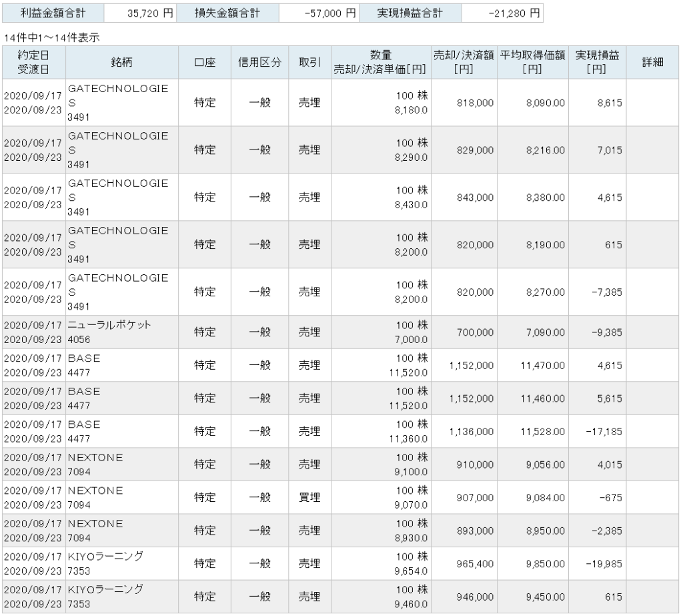Click the 7,000.0 unit price value
Image resolution: width=683 pixels, height=616 pixels.
point(411,340)
